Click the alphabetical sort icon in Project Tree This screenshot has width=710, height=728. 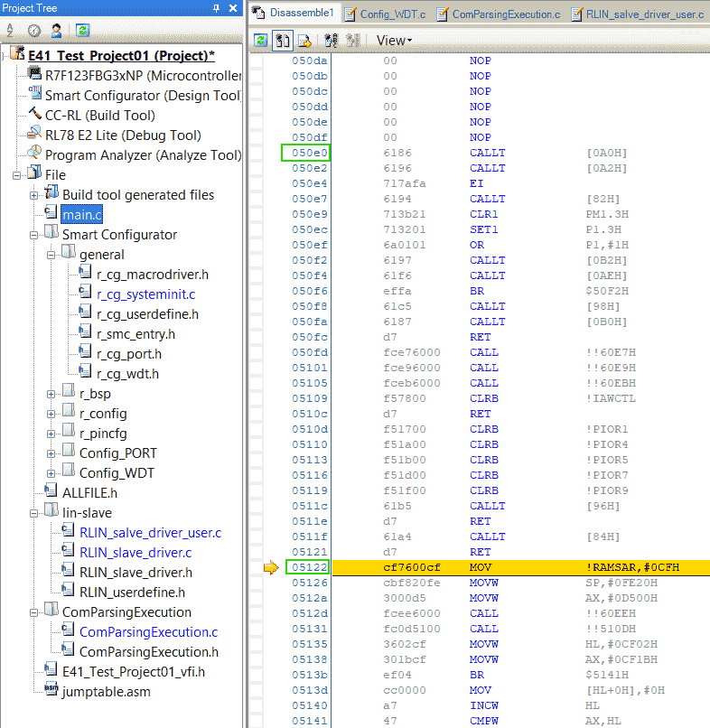pyautogui.click(x=11, y=30)
